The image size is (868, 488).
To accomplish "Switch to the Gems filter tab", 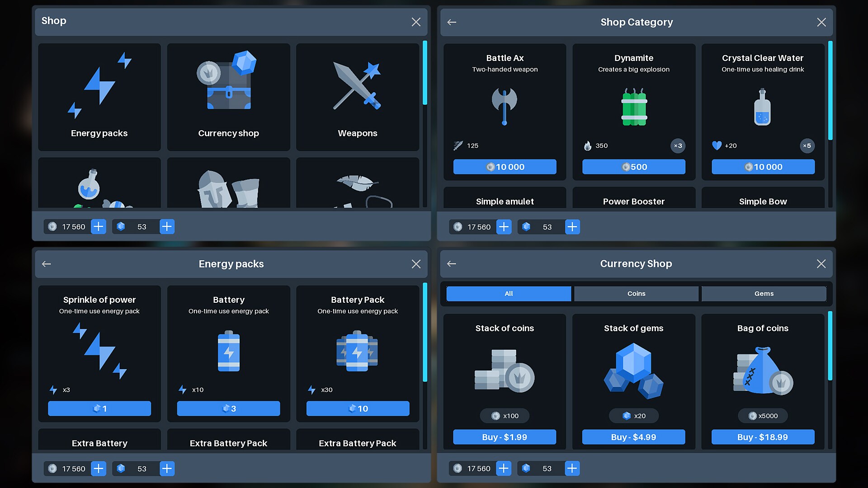I will point(764,294).
